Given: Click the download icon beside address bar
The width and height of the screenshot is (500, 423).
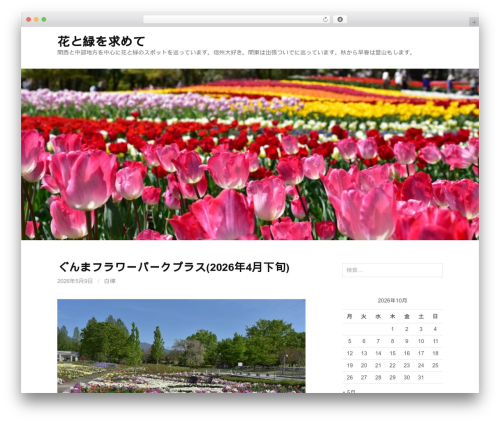Looking at the screenshot, I should tap(340, 19).
